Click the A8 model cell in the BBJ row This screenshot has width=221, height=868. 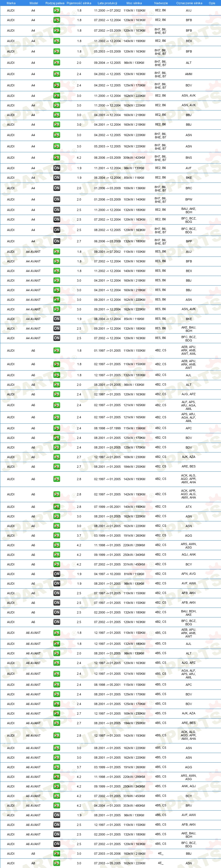tap(33, 854)
